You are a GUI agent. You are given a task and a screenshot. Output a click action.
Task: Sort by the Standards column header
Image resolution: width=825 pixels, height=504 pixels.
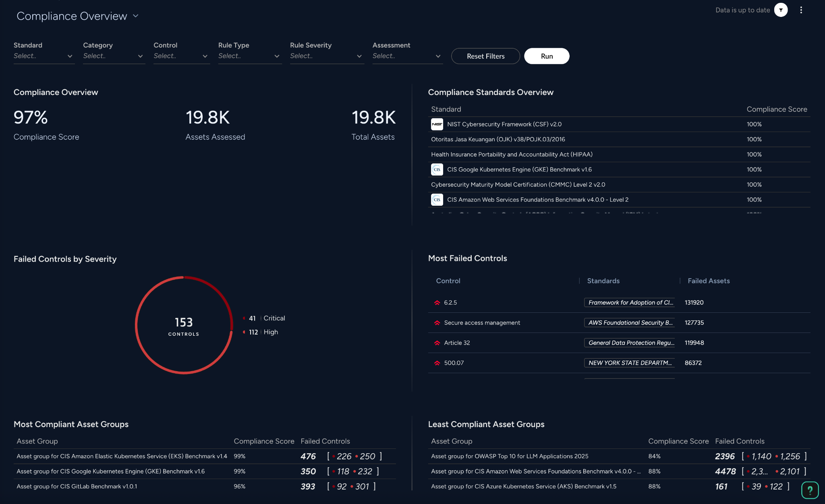603,281
